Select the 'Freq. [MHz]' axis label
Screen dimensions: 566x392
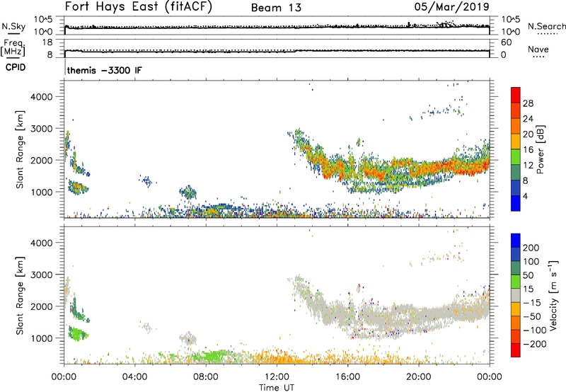pos(13,47)
